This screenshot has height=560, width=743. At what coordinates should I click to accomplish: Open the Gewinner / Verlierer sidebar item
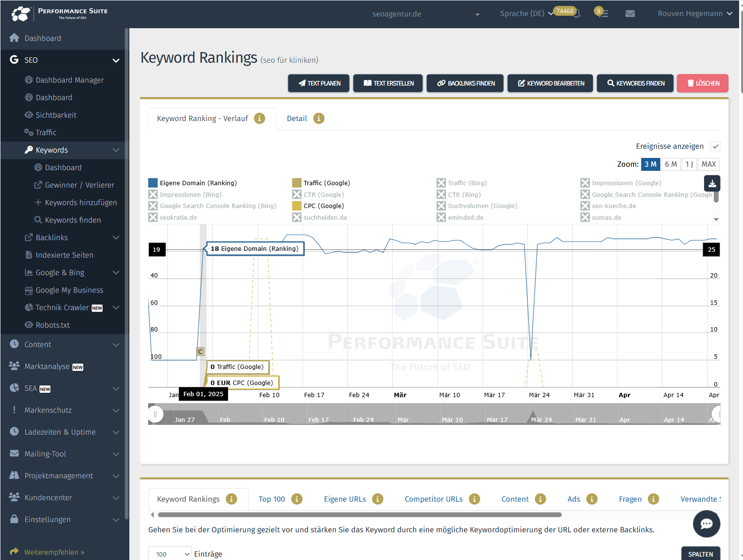click(x=74, y=185)
